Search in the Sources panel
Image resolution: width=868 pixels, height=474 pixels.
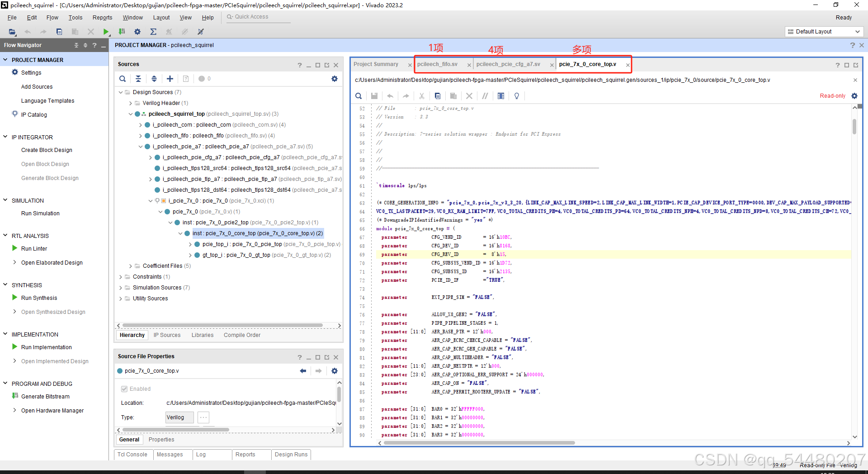pos(123,79)
